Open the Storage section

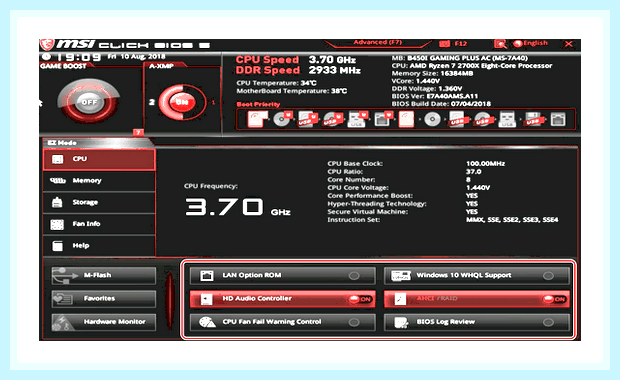pyautogui.click(x=99, y=202)
